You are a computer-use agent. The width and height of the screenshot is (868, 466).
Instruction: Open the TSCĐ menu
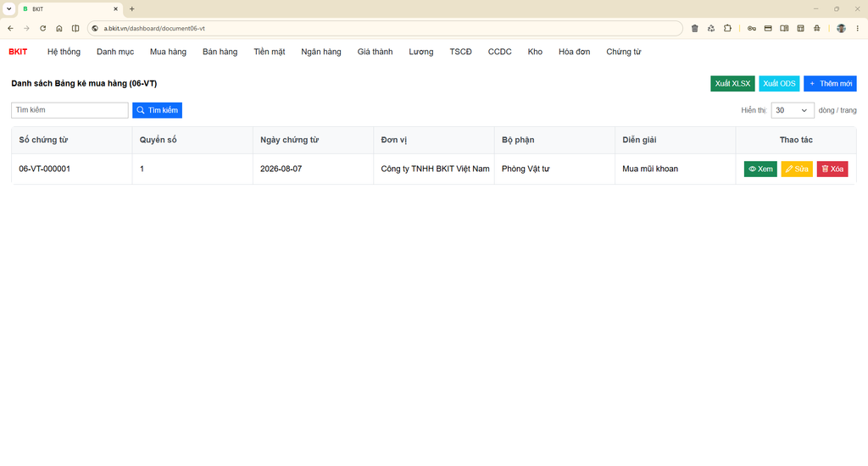[460, 52]
